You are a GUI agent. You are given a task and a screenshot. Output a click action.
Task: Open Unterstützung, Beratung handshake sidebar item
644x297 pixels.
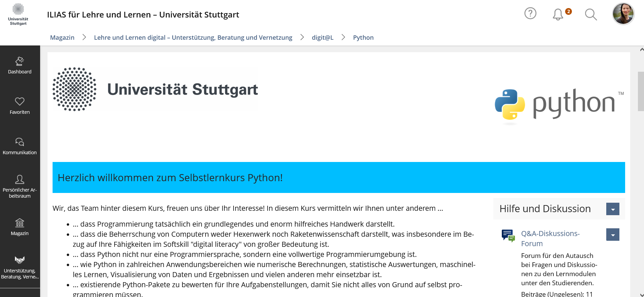(20, 268)
